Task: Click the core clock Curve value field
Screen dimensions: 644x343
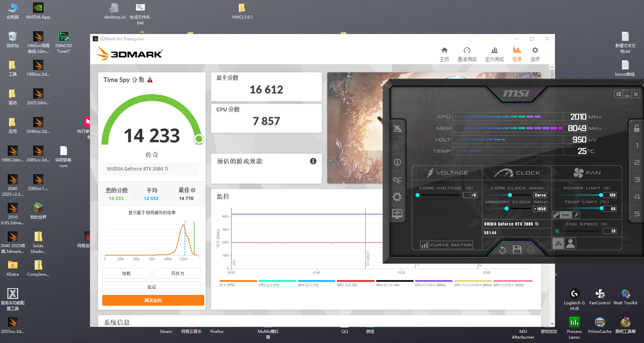Action: pyautogui.click(x=540, y=195)
